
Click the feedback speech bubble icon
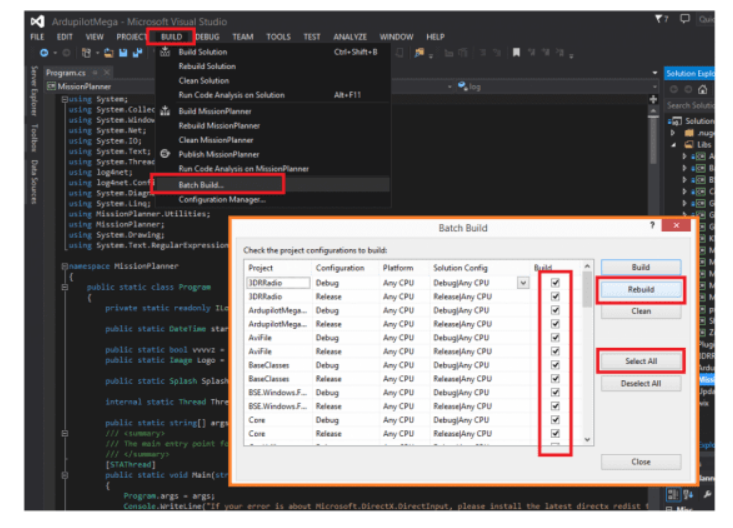684,19
